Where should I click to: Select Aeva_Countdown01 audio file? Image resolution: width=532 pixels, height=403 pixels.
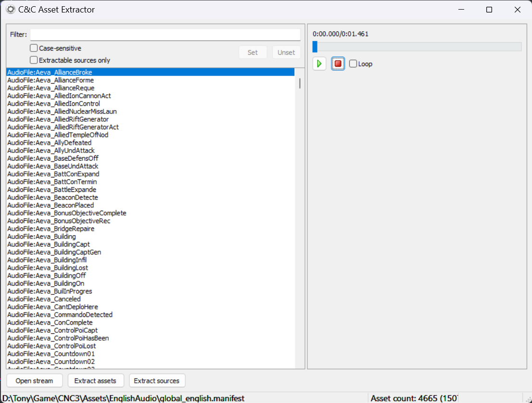click(x=51, y=353)
